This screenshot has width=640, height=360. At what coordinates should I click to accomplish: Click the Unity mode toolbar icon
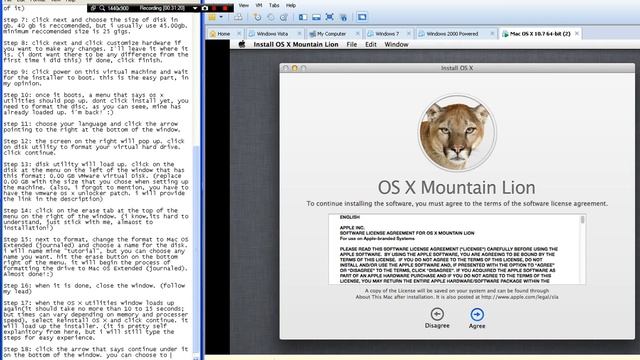coord(343,17)
